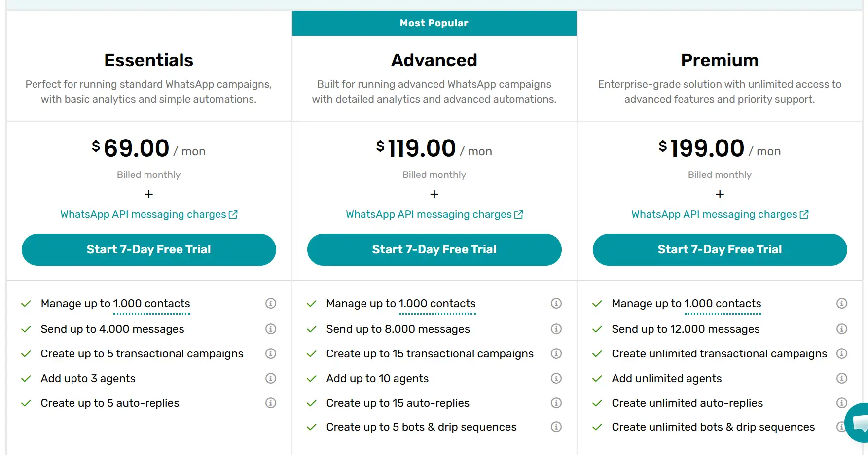Click info icon for Advanced 10 agents
This screenshot has width=868, height=455.
click(556, 378)
